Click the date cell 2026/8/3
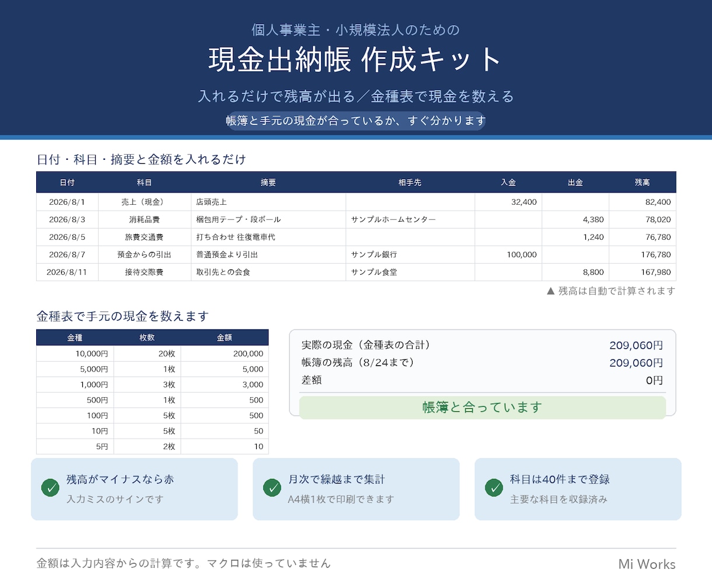The width and height of the screenshot is (712, 588). (x=67, y=219)
